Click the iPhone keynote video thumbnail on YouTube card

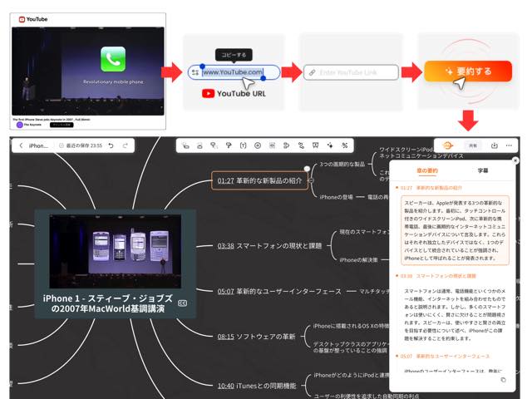pos(88,71)
